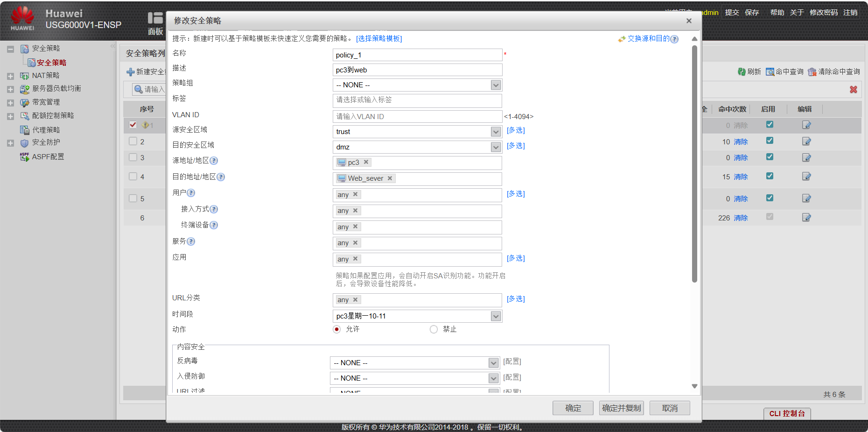Open help icon next to 目的地址/地区
Image resolution: width=868 pixels, height=432 pixels.
click(221, 177)
